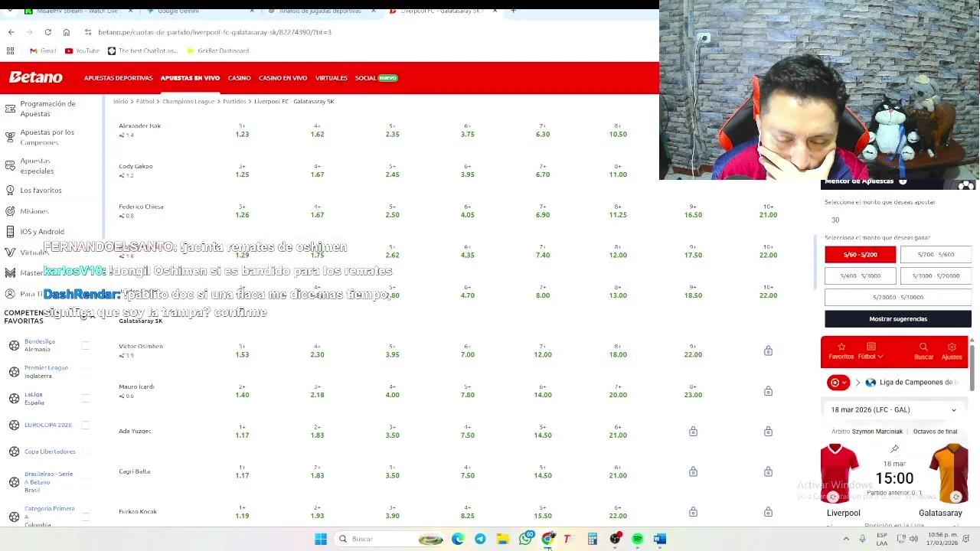Screen dimensions: 980x551
Task: Click browser address bar URL
Action: pyautogui.click(x=214, y=32)
